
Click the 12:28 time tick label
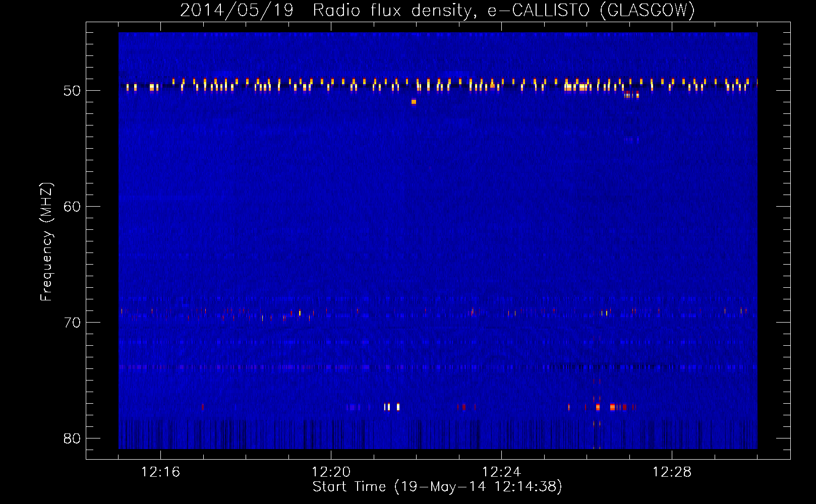[x=672, y=472]
